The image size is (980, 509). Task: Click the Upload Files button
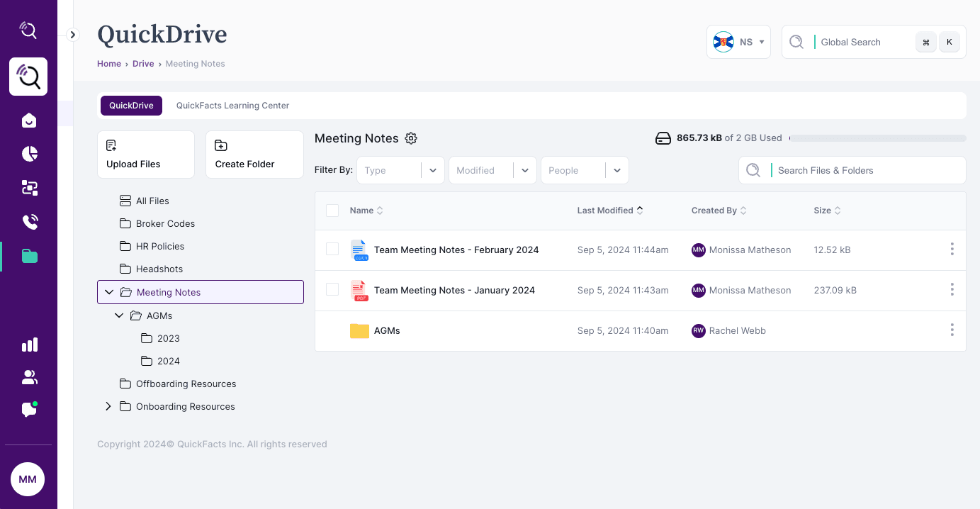pyautogui.click(x=145, y=155)
